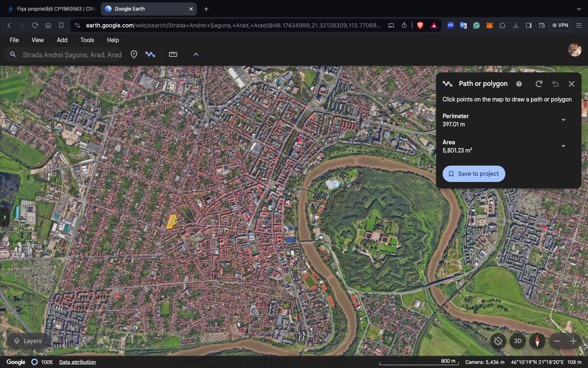Viewport: 588px width, 368px height.
Task: Select the draw path or polygon tool
Action: coord(150,54)
